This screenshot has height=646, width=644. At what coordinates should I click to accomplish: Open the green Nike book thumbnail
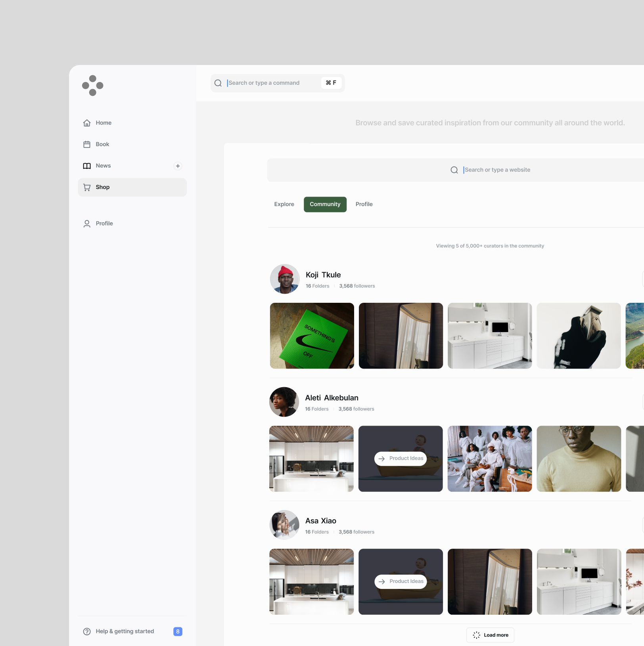pyautogui.click(x=312, y=336)
